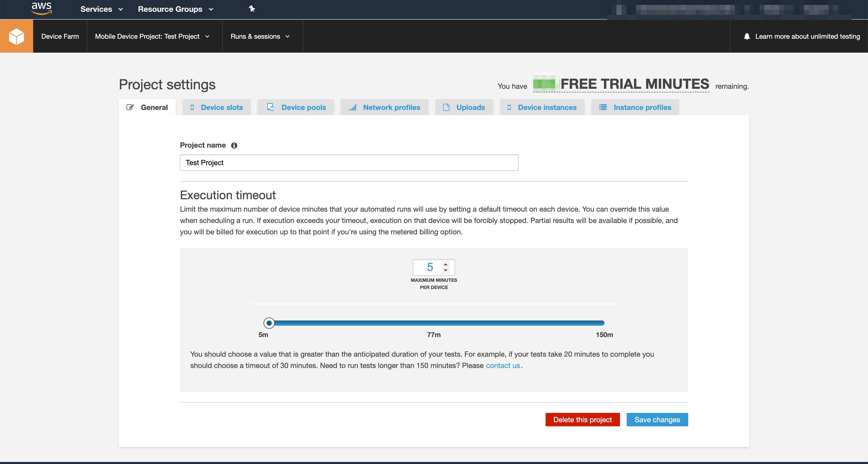Screen dimensions: 868x464
Task: Click the Uploads document icon
Action: click(446, 107)
